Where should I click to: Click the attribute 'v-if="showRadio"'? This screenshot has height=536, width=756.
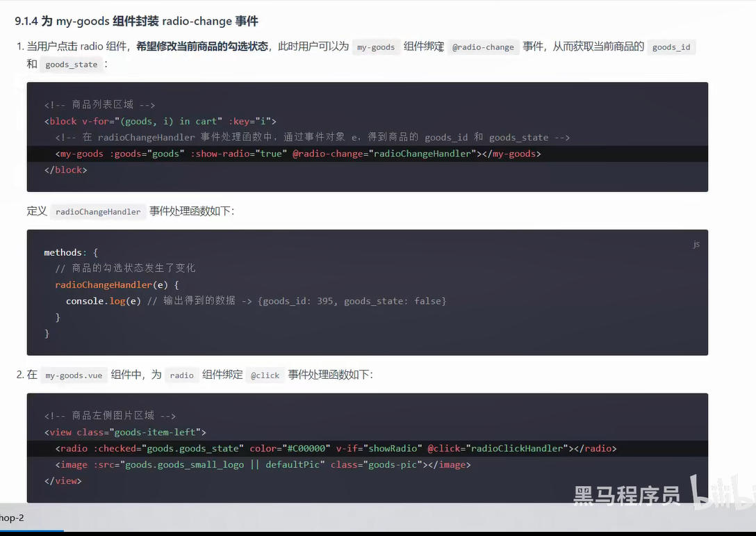click(379, 448)
